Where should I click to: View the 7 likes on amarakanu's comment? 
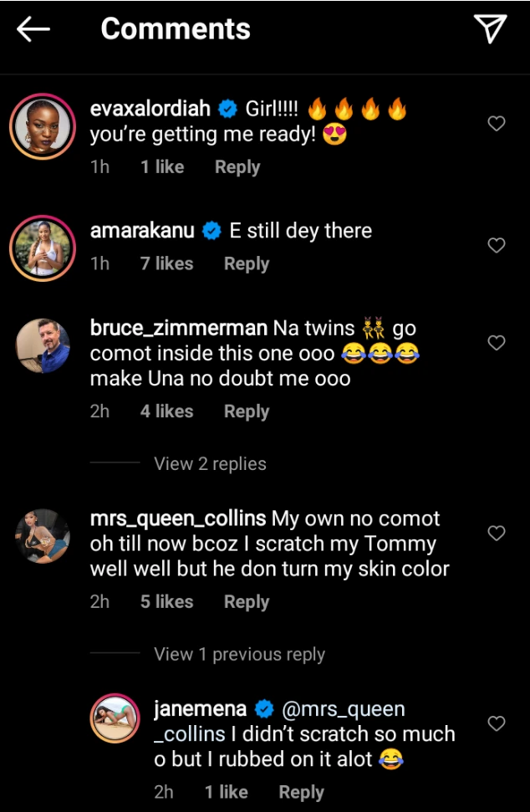[x=166, y=264]
